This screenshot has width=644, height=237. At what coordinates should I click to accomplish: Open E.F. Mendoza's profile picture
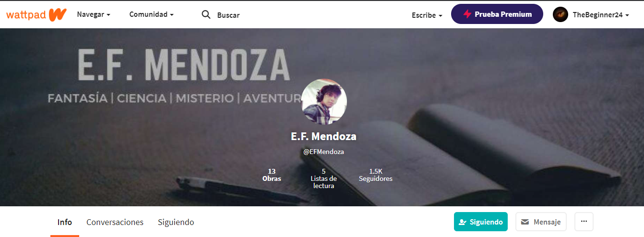click(324, 101)
